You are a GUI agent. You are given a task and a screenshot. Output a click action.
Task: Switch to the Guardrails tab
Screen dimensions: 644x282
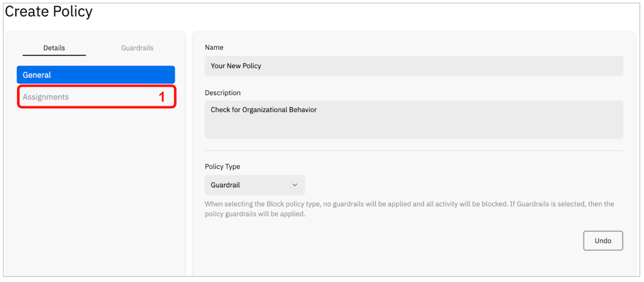137,48
